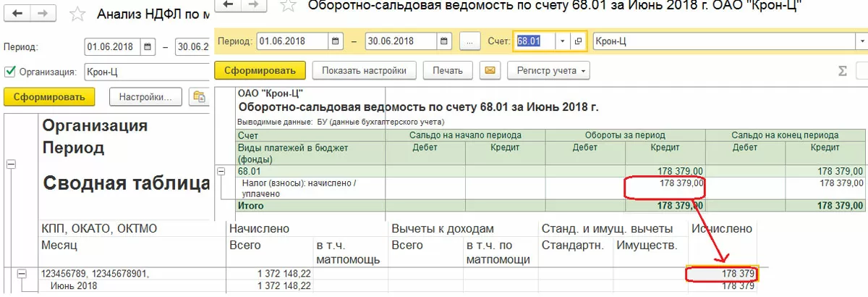Go forward in the Анализ НДФЛ window
The image size is (868, 297).
42,13
